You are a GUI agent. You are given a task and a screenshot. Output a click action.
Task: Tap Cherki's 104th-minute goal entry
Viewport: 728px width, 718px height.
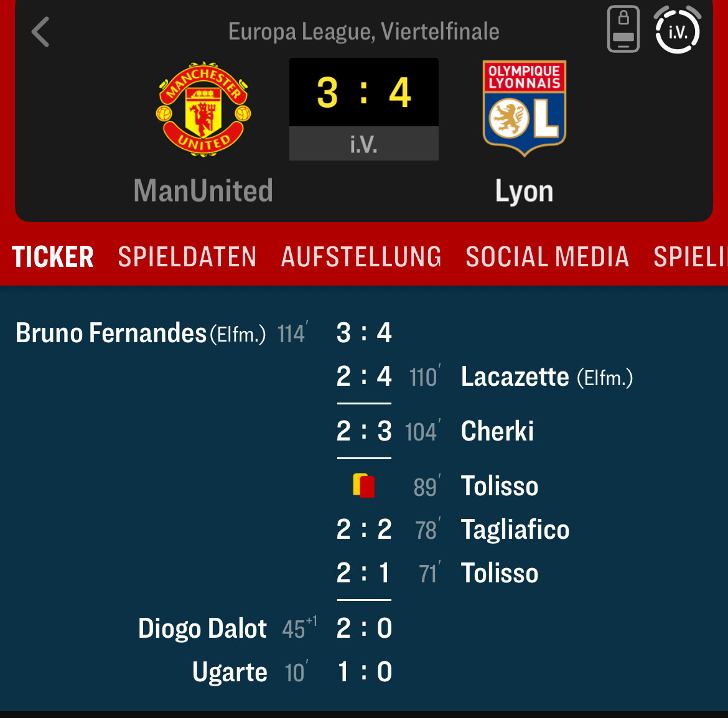point(435,431)
